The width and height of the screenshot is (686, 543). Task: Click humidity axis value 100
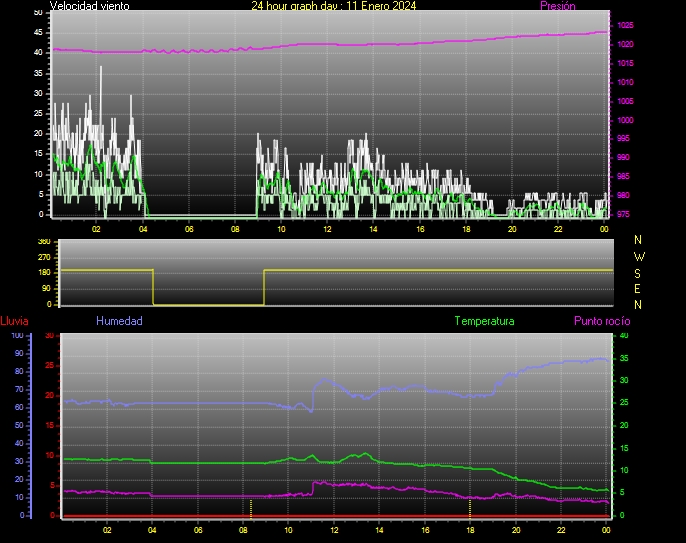coord(18,336)
